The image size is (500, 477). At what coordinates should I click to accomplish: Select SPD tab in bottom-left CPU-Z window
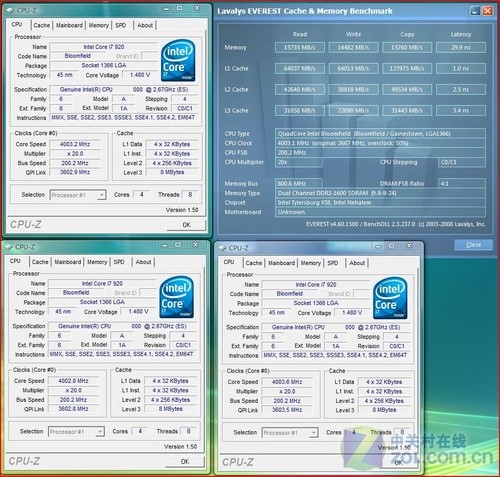[119, 262]
